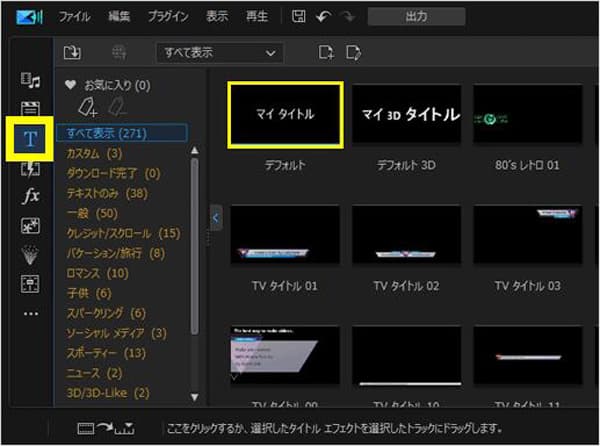600x446 pixels.
Task: Select the クレジット/スクロール (15) tag
Action: [x=123, y=233]
